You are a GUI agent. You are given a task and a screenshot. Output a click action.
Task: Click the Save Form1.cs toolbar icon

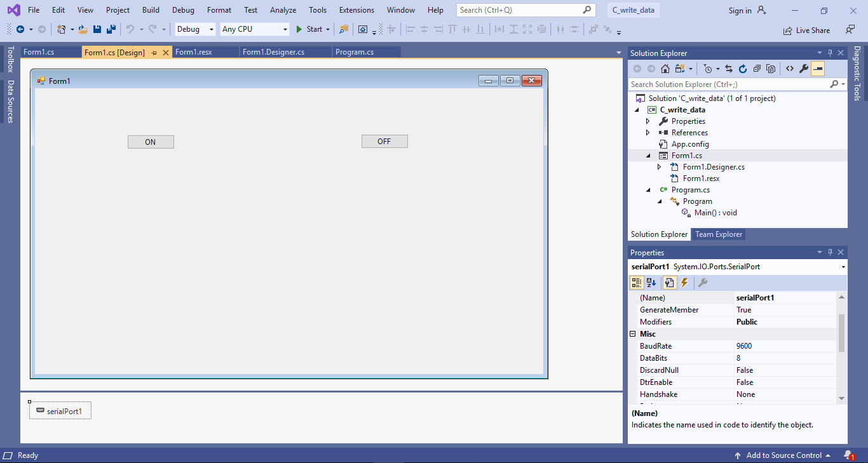click(96, 29)
